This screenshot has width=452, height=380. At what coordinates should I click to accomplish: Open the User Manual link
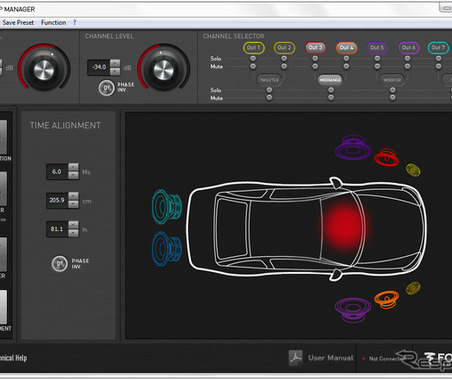pyautogui.click(x=331, y=358)
